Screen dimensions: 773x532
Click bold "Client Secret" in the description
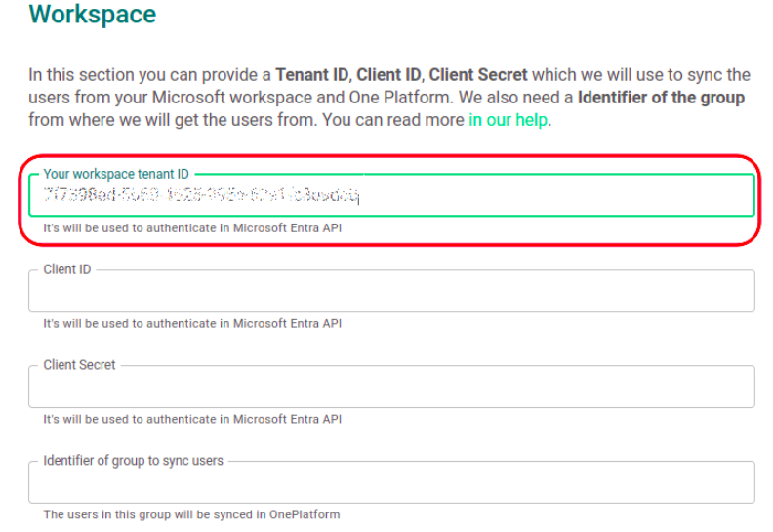[x=478, y=75]
